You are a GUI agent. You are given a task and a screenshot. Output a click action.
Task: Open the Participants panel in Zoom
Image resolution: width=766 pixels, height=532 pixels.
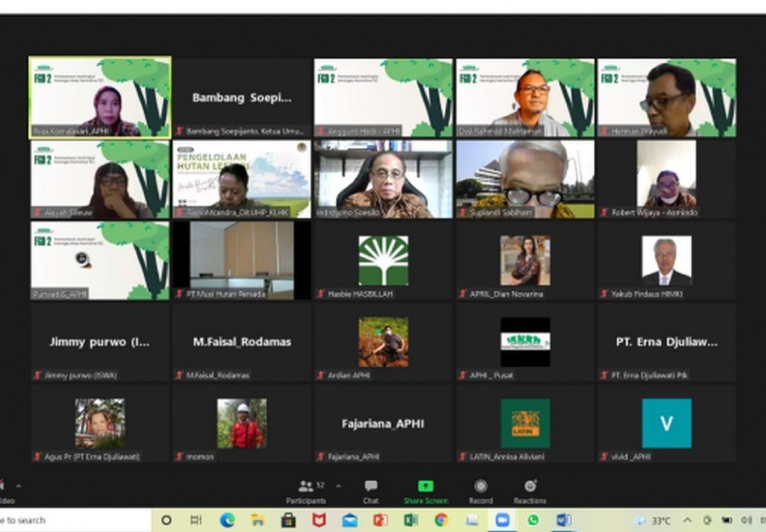306,491
